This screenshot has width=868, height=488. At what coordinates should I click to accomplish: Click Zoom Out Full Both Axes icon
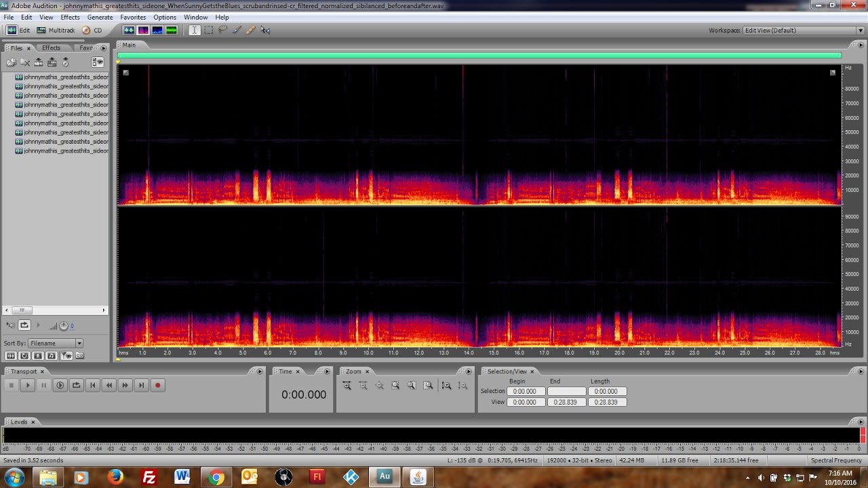coord(379,385)
